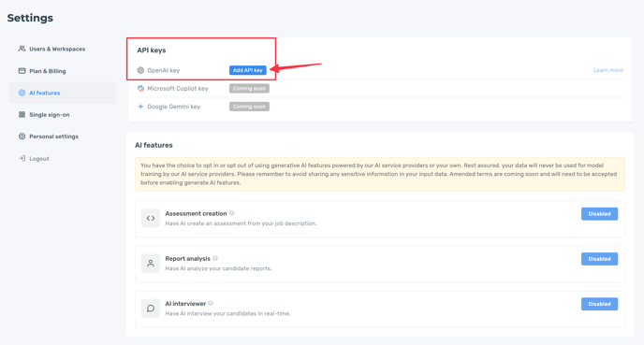The image size is (644, 345).
Task: Enable the AI interviewer feature
Action: (x=599, y=304)
